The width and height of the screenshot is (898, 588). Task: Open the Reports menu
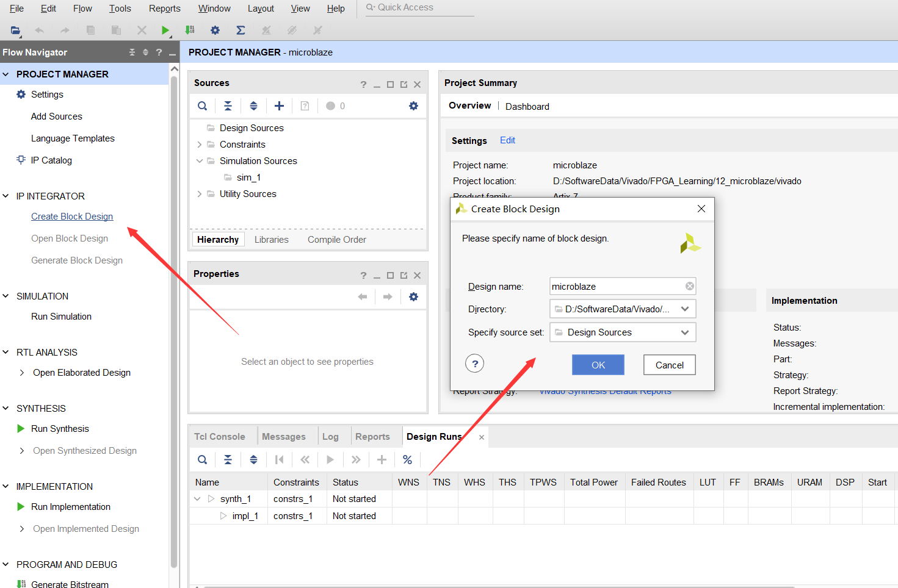coord(164,9)
